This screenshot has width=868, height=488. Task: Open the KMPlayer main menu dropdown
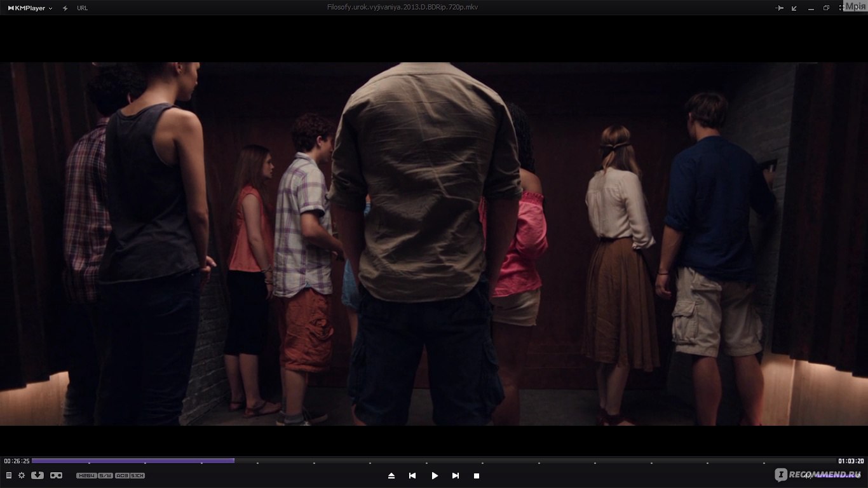(30, 8)
